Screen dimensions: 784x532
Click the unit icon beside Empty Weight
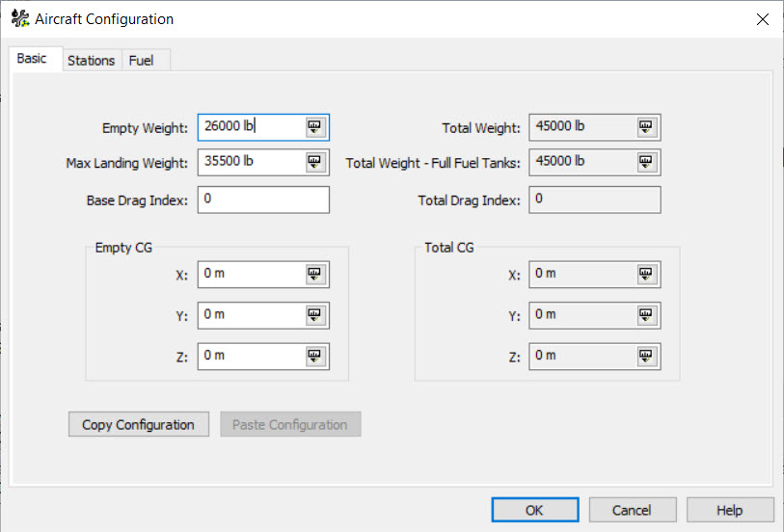[315, 127]
